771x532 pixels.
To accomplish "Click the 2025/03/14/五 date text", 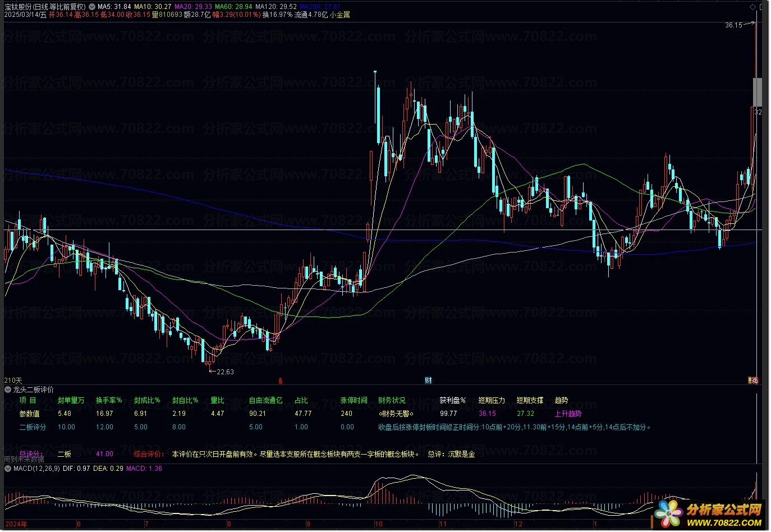I will [25, 15].
